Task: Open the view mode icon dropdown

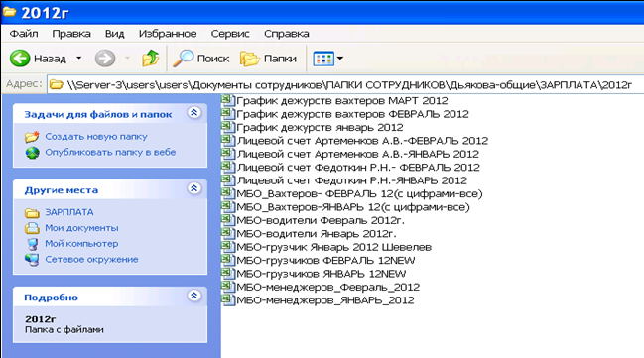Action: [x=327, y=59]
